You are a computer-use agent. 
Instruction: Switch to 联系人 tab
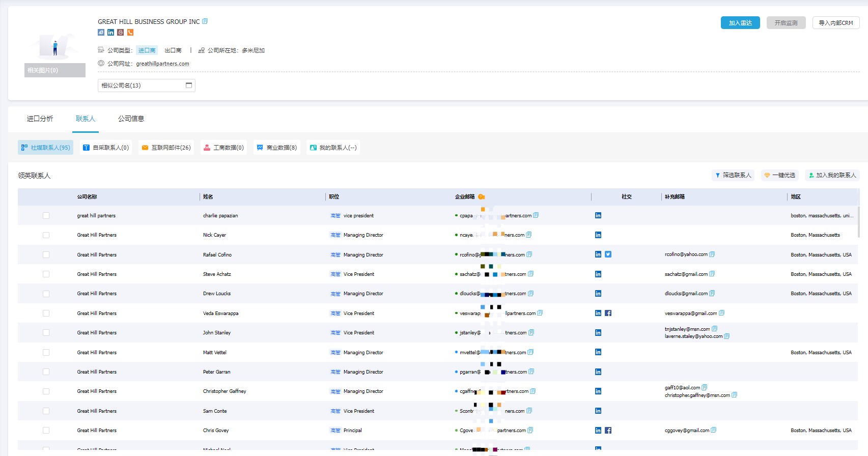pos(86,119)
